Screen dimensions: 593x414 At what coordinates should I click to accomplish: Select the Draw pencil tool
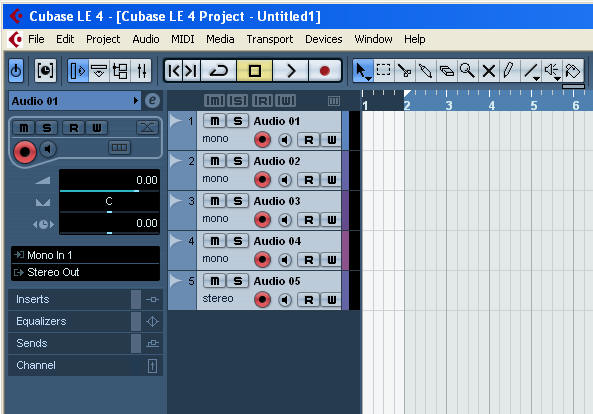tap(509, 71)
